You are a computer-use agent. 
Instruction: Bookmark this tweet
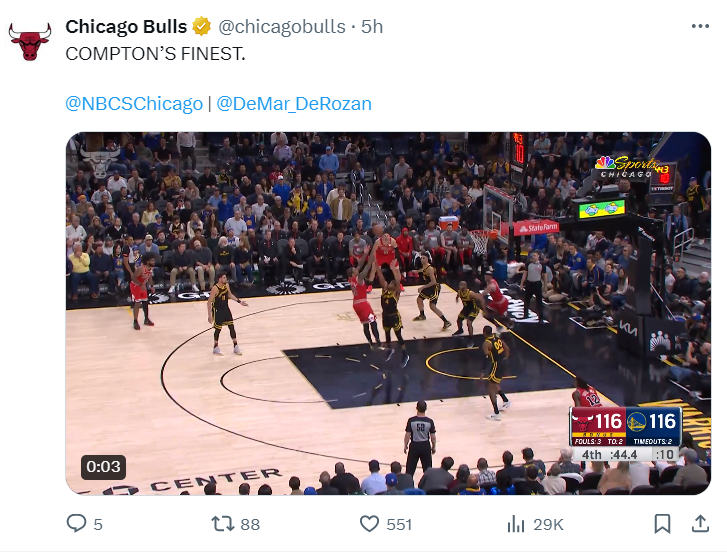(x=662, y=524)
